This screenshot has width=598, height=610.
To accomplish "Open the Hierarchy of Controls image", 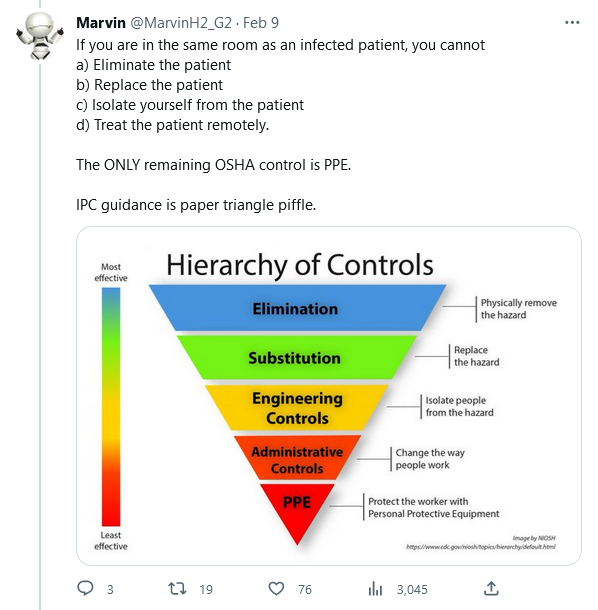I will point(329,396).
